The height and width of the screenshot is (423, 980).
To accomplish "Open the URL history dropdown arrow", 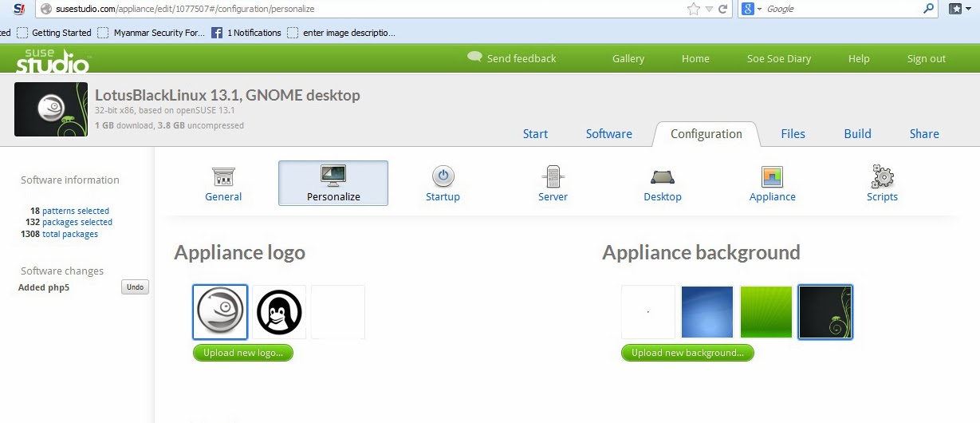I will coord(709,9).
